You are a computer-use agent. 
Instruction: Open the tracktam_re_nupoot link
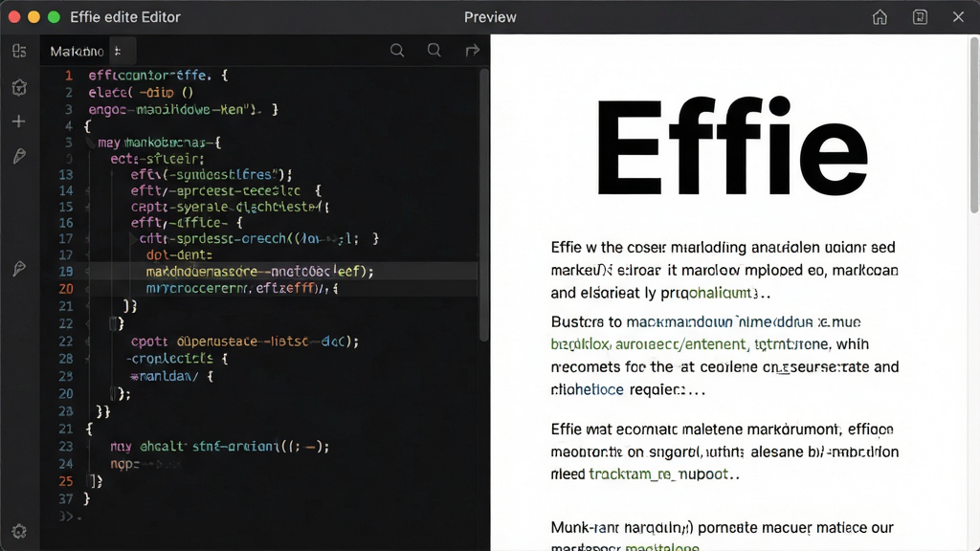(658, 474)
